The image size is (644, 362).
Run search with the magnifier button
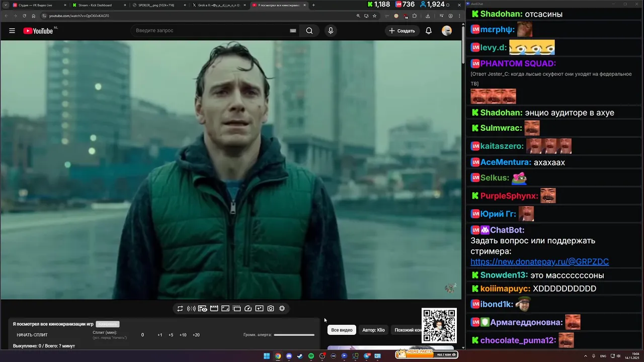click(x=309, y=31)
